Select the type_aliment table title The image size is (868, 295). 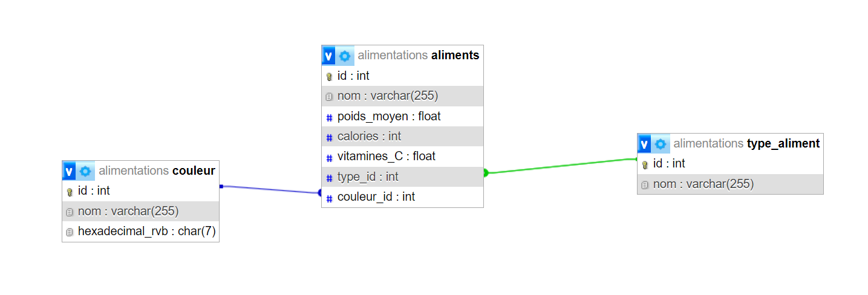[x=783, y=144]
